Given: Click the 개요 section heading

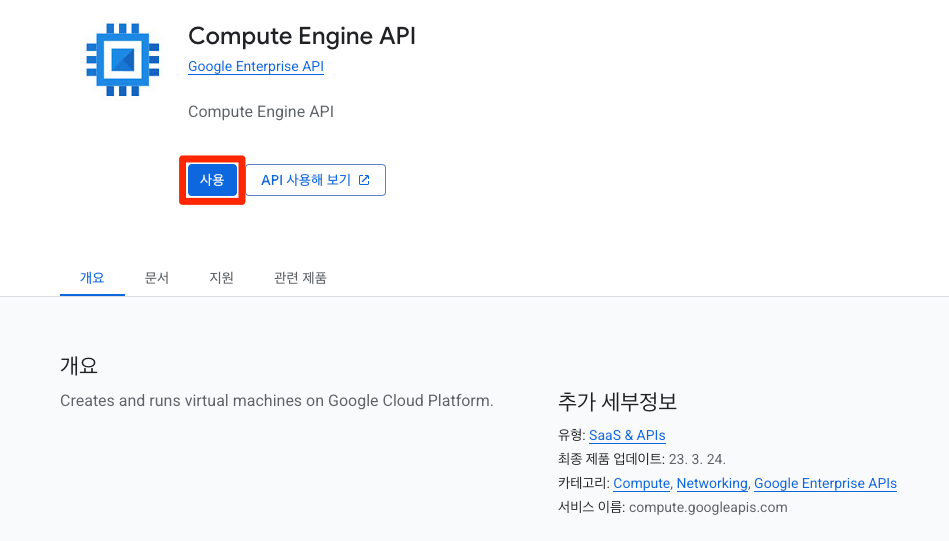Looking at the screenshot, I should click(x=79, y=366).
